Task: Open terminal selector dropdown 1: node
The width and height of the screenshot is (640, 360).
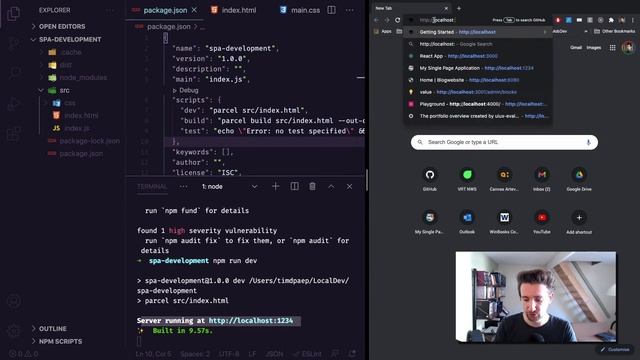Action: click(230, 187)
